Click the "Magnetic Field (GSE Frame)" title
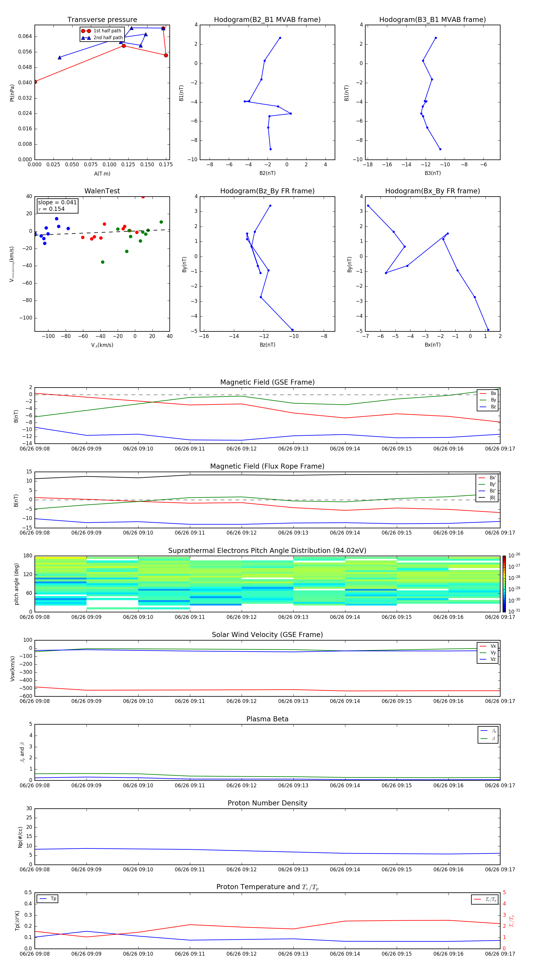The image size is (535, 980). pyautogui.click(x=267, y=382)
